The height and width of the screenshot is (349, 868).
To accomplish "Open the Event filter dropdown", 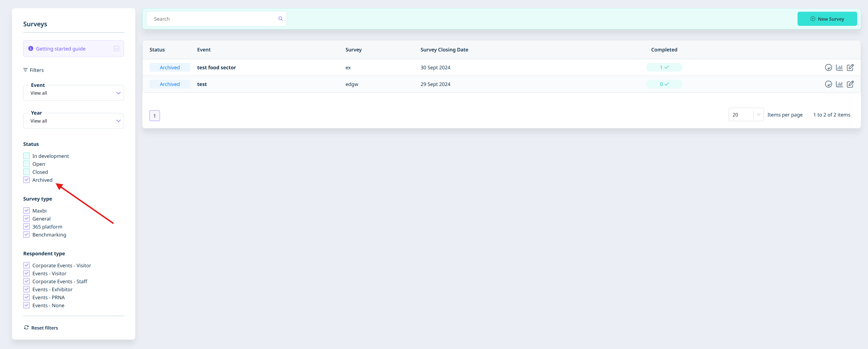I will [x=74, y=93].
